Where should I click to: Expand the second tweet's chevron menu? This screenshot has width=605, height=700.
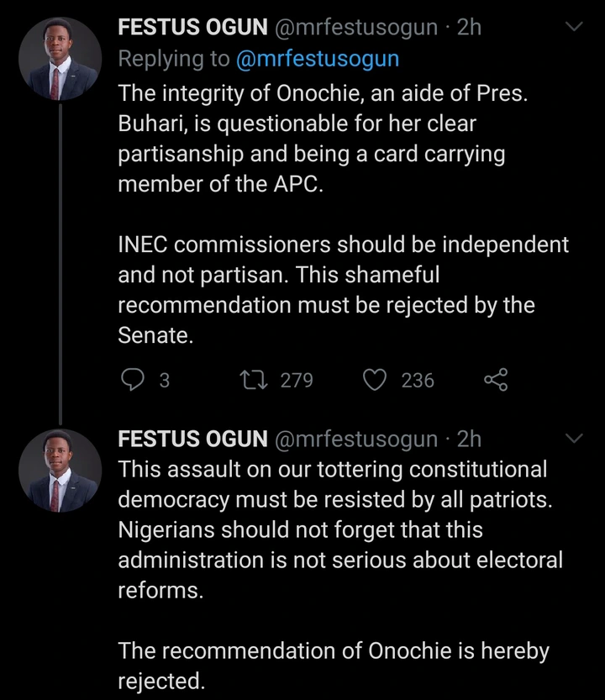575,439
